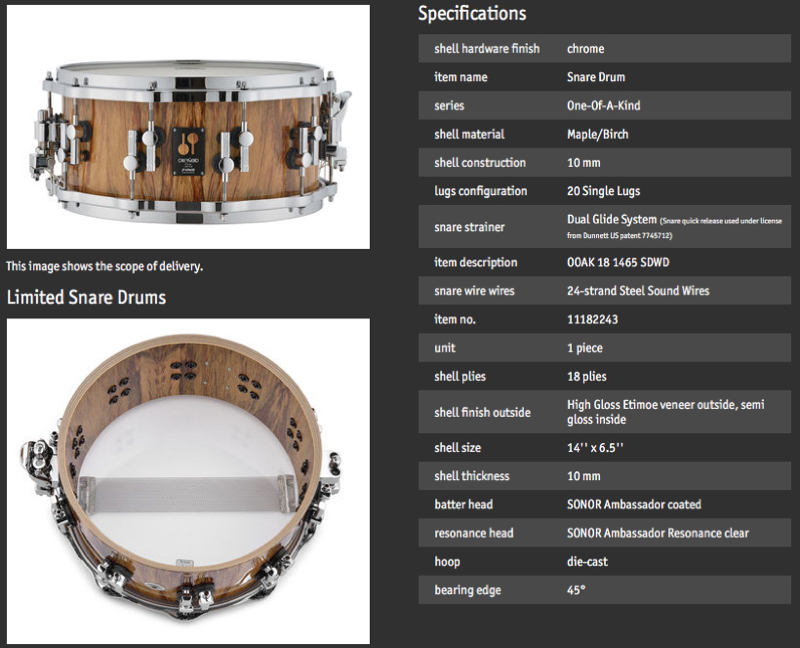Select the 'Dual Glide System' value
800x648 pixels.
(612, 219)
